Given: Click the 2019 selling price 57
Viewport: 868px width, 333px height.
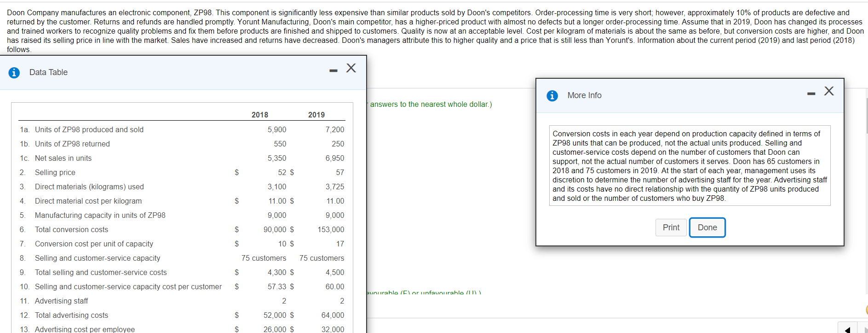Looking at the screenshot, I should (340, 173).
